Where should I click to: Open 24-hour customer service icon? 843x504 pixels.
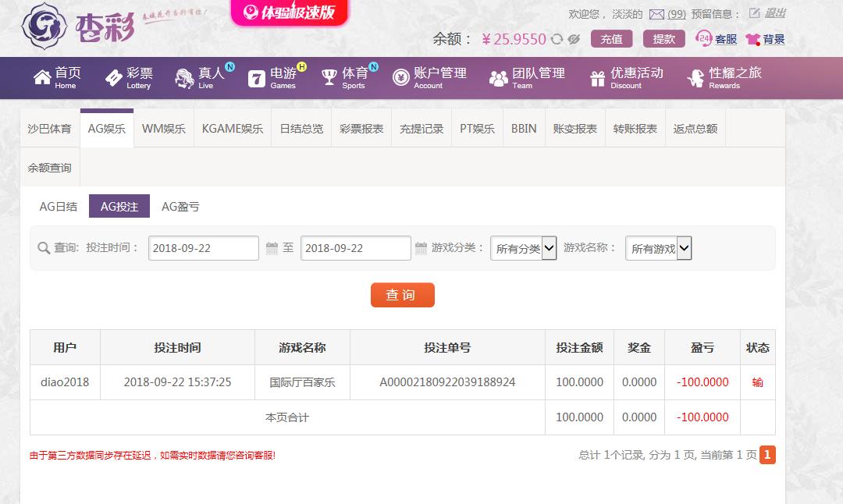[702, 37]
